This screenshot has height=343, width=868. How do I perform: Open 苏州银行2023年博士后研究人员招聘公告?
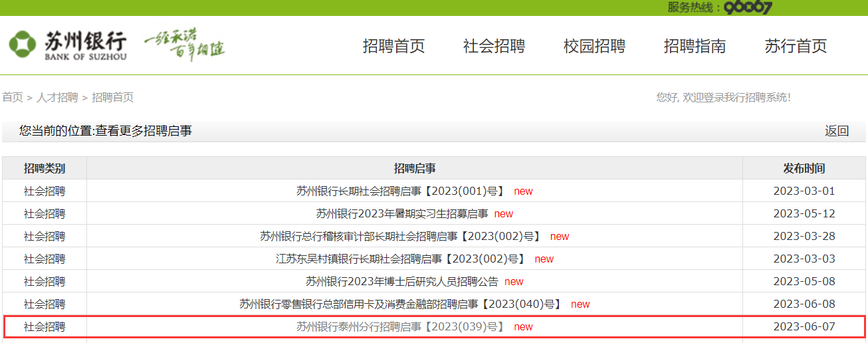pos(402,282)
